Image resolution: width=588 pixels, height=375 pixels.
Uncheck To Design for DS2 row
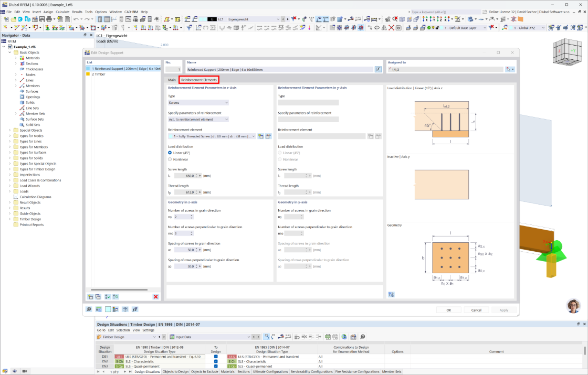tap(216, 361)
